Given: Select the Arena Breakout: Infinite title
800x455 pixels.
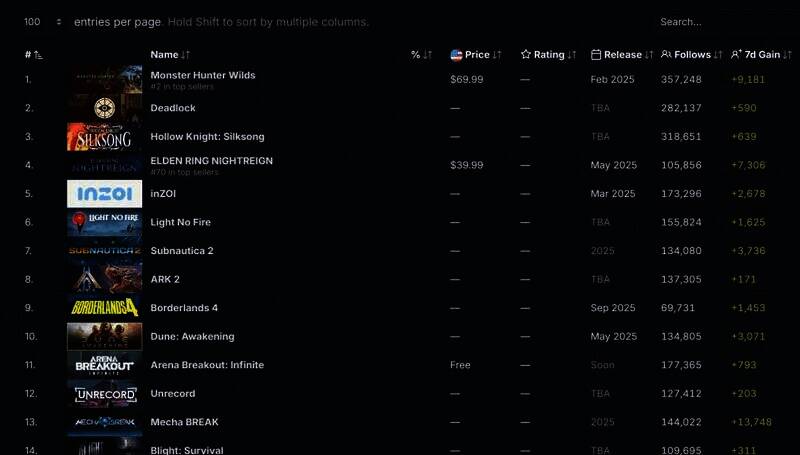Looking at the screenshot, I should click(x=207, y=365).
